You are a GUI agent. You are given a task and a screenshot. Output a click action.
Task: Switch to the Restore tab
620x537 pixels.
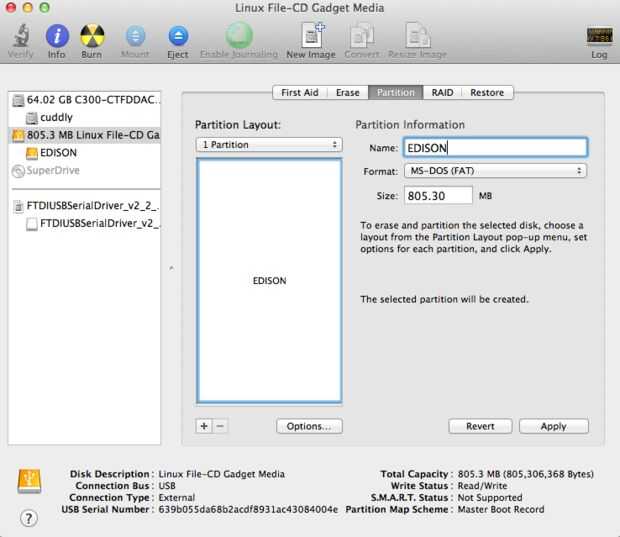coord(487,93)
